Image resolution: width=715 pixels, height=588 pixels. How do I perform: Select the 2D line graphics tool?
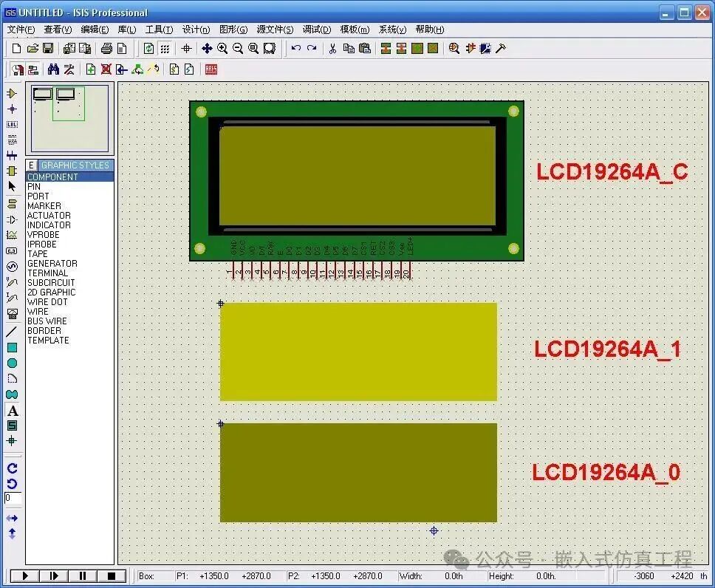click(13, 332)
